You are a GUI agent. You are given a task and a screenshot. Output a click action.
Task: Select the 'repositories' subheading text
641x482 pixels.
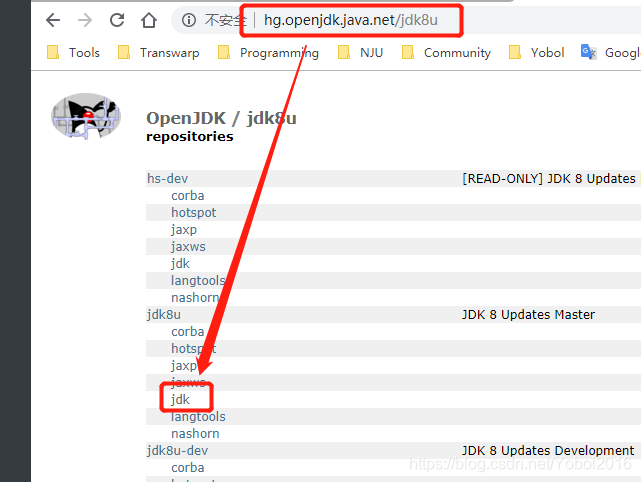tap(190, 137)
